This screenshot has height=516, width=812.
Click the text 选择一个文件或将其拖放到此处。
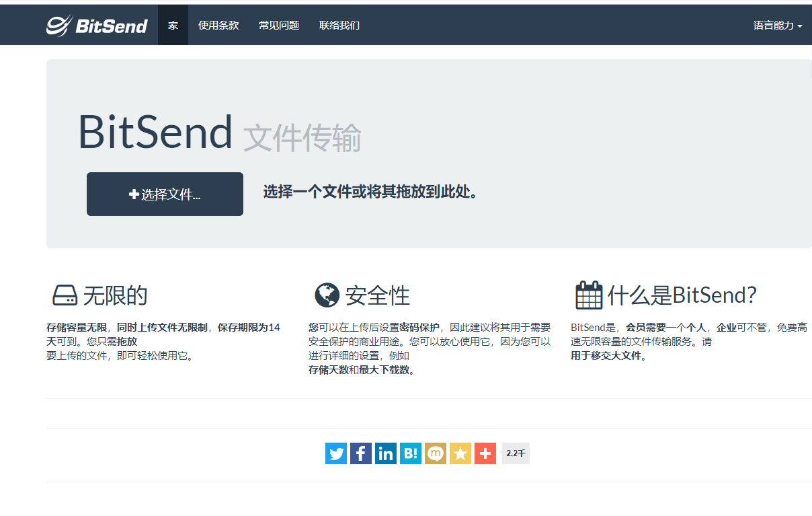coord(371,192)
